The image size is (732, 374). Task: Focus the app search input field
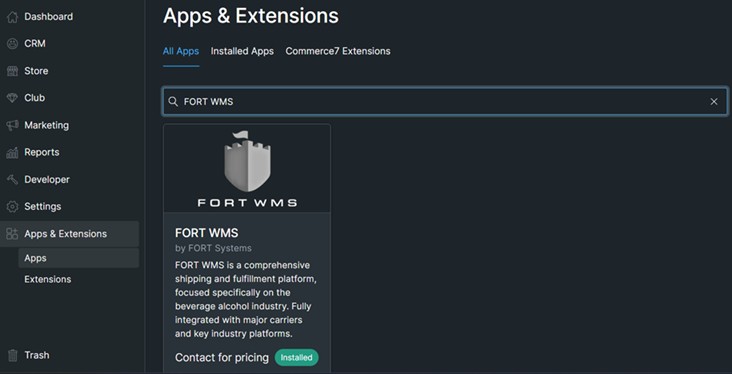click(x=445, y=101)
